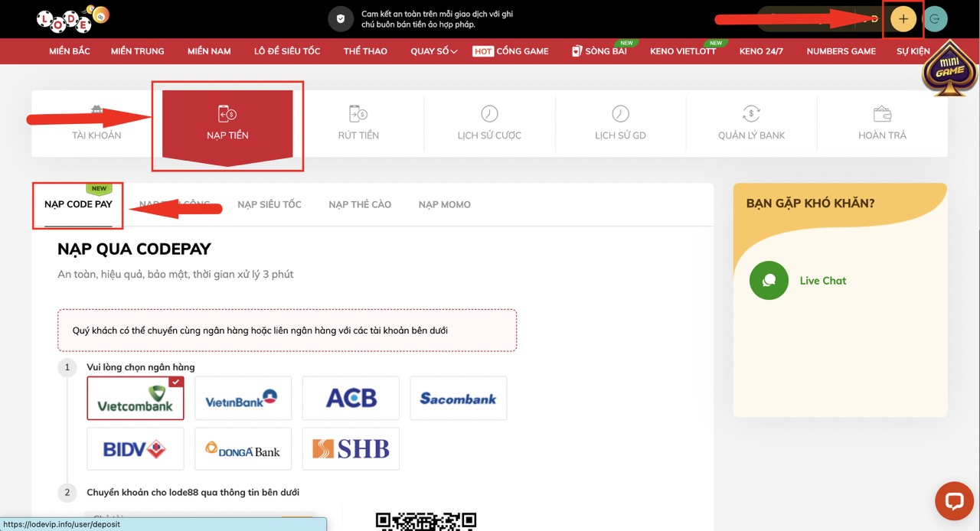Click the yellow plus deposit button

click(903, 19)
